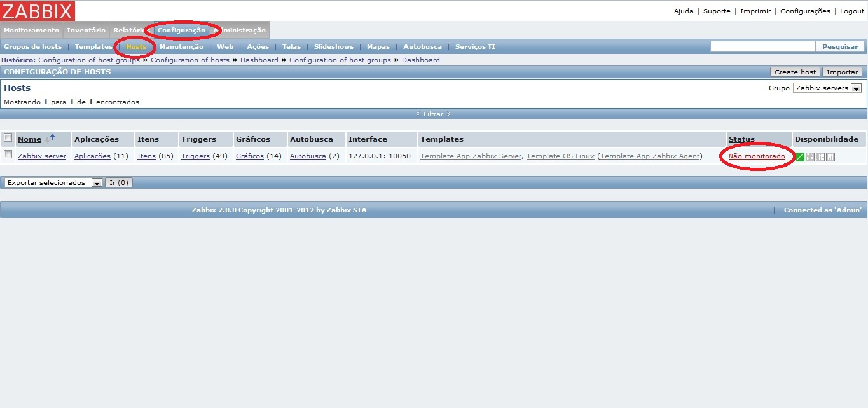The height and width of the screenshot is (408, 868).
Task: Click into the search input field
Action: (762, 46)
